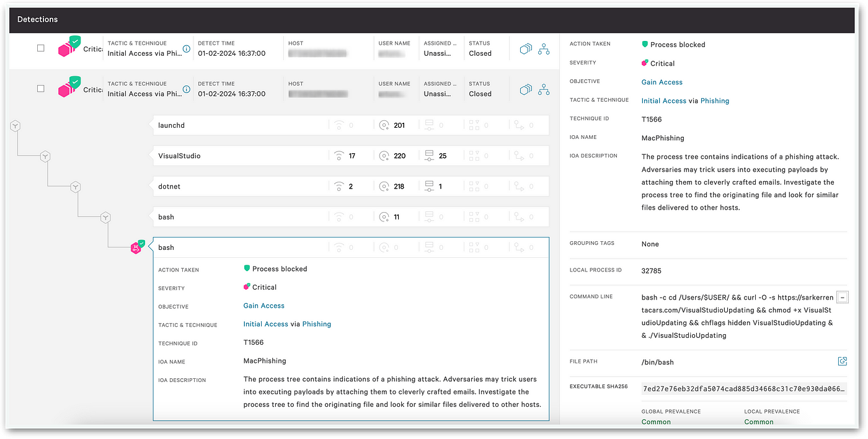Image resolution: width=868 pixels, height=439 pixels.
Task: Click the disk operations icon showing 220 for VisualStudio
Action: (x=384, y=156)
